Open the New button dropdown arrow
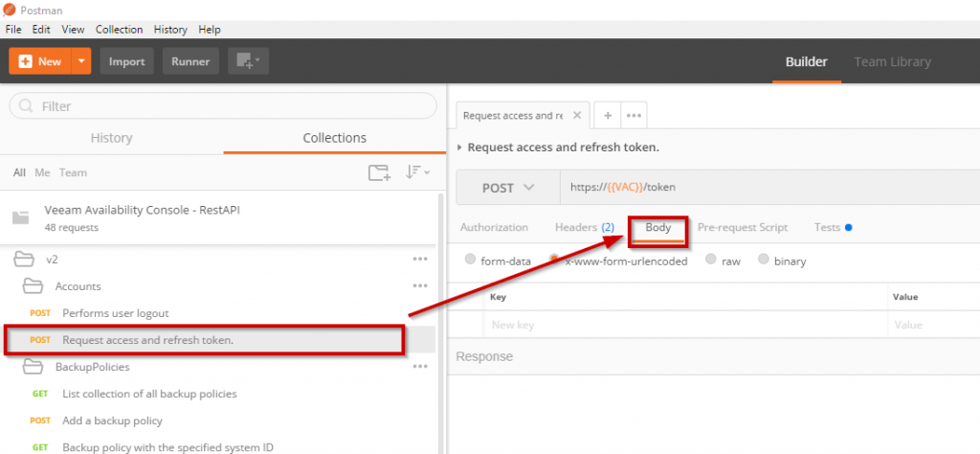This screenshot has height=454, width=980. [x=81, y=61]
